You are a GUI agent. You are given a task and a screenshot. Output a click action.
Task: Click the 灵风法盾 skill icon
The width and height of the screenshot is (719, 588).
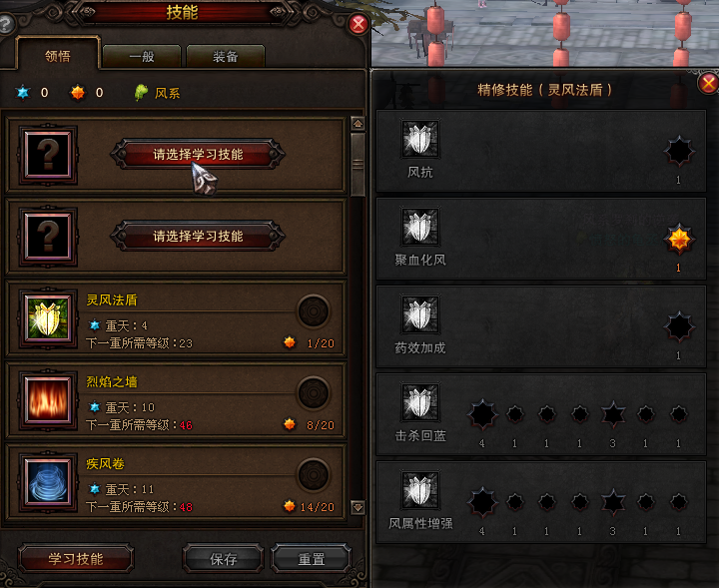point(48,318)
